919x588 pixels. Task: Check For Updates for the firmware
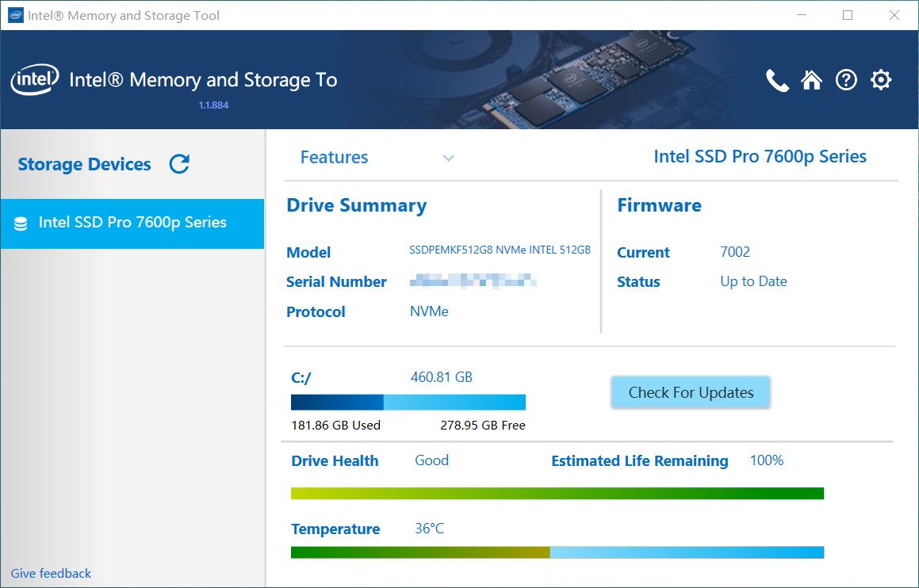690,391
